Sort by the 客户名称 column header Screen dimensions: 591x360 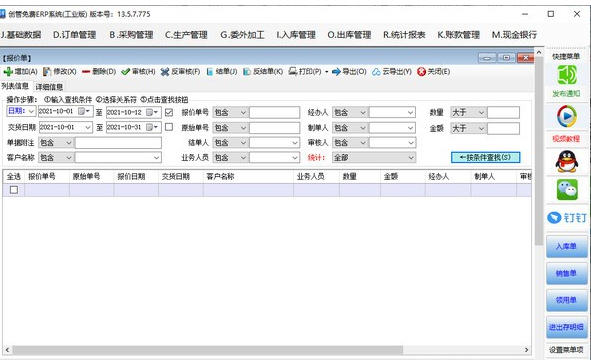click(248, 176)
